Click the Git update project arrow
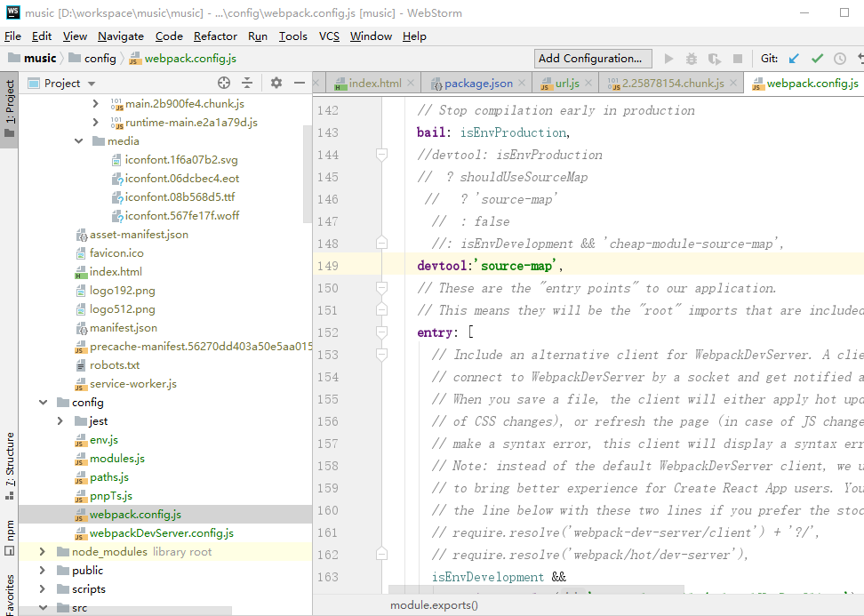This screenshot has height=616, width=864. (x=794, y=59)
